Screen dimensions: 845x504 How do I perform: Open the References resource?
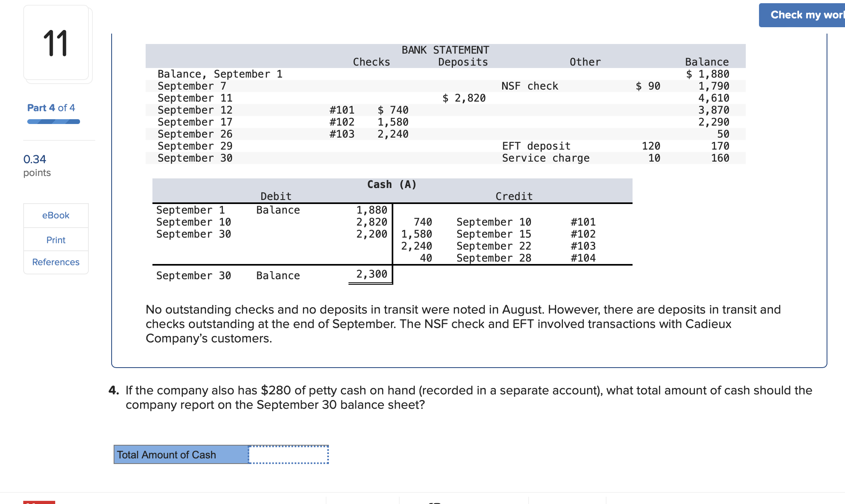coord(56,262)
